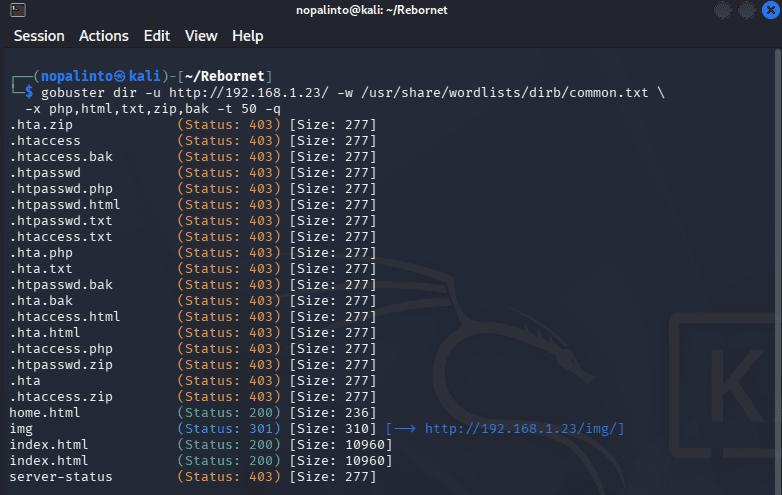Open the View menu
782x495 pixels.
[201, 36]
